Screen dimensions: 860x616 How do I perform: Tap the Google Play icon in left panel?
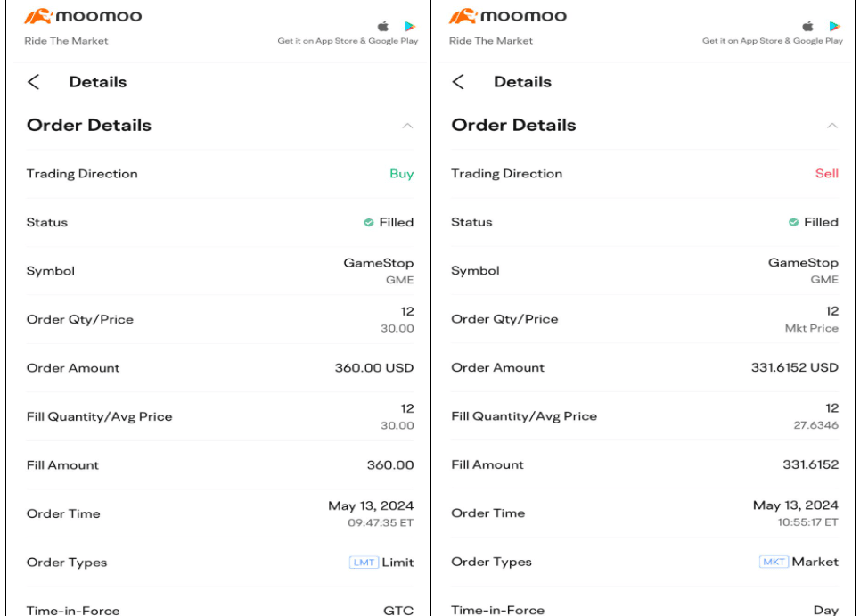click(410, 26)
